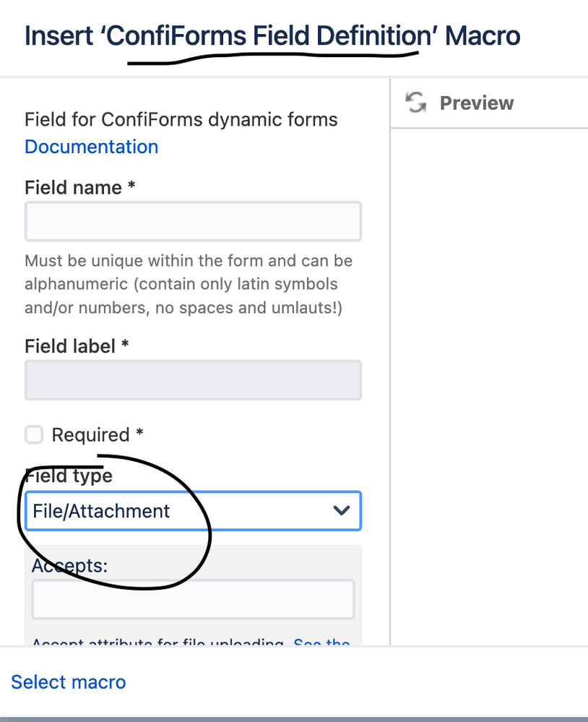Click the circular arrows next to Preview
Screen dimensions: 588x722
click(415, 103)
